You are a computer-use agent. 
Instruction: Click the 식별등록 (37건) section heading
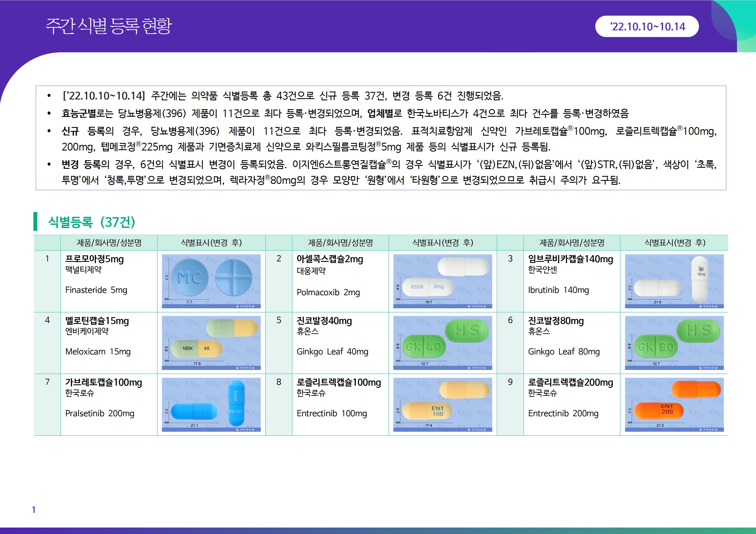[92, 222]
